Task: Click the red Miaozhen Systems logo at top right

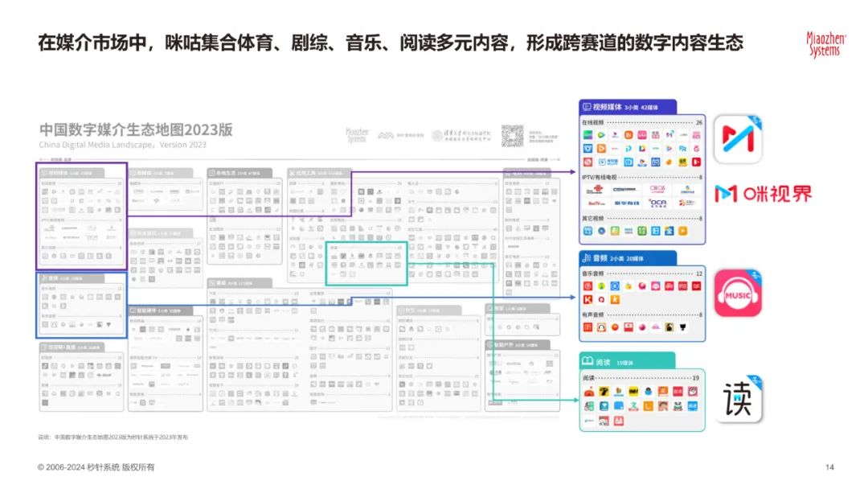Action: coord(824,43)
